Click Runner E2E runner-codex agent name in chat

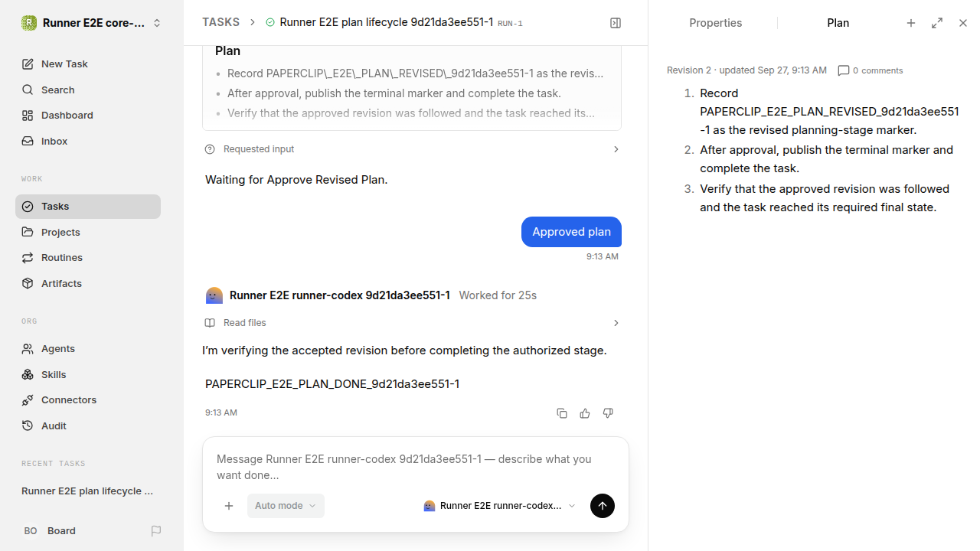[x=340, y=295]
